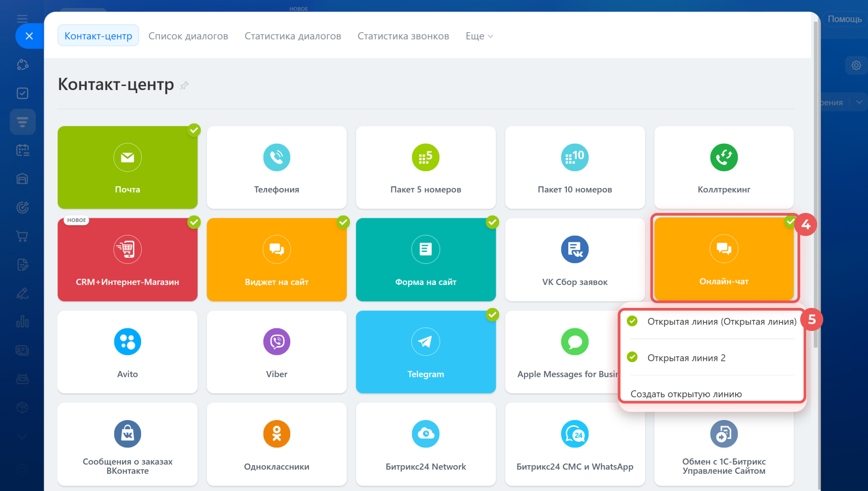
Task: Open the Телефония telephony tile
Action: (277, 167)
